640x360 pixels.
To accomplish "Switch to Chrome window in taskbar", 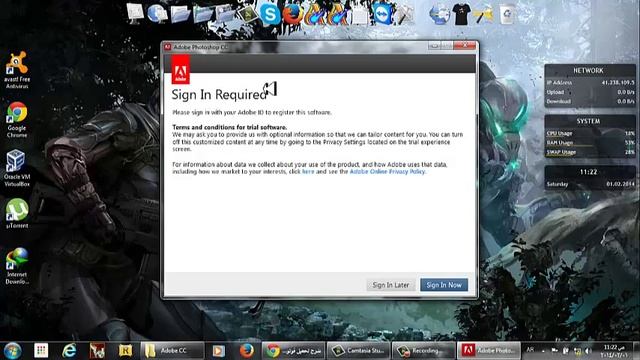I will pyautogui.click(x=293, y=351).
